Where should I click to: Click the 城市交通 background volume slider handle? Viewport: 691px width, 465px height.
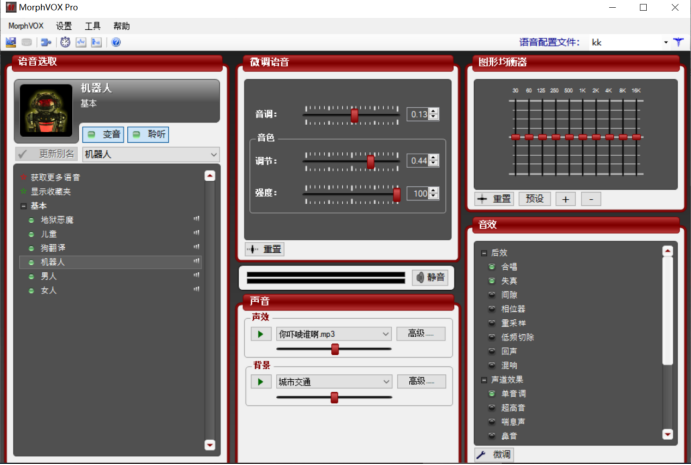coord(334,398)
